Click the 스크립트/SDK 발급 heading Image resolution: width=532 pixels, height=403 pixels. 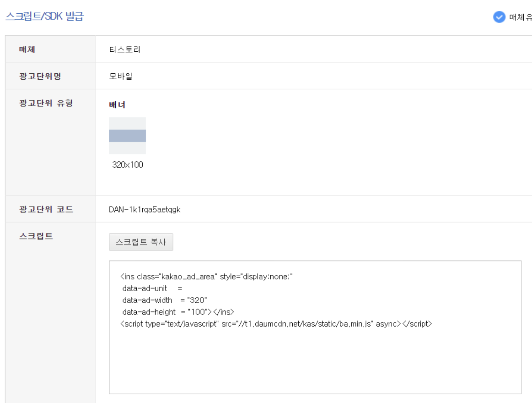click(44, 16)
